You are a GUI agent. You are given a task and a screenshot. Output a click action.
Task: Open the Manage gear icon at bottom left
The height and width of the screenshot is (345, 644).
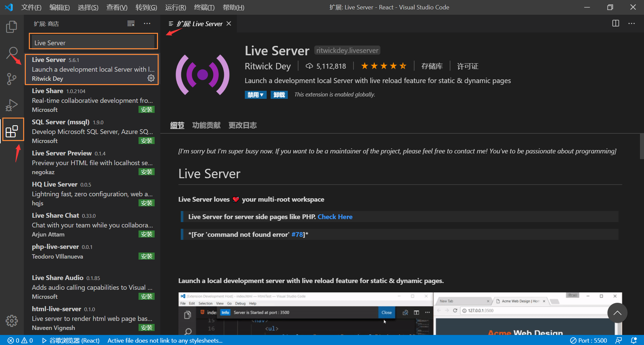[x=12, y=321]
